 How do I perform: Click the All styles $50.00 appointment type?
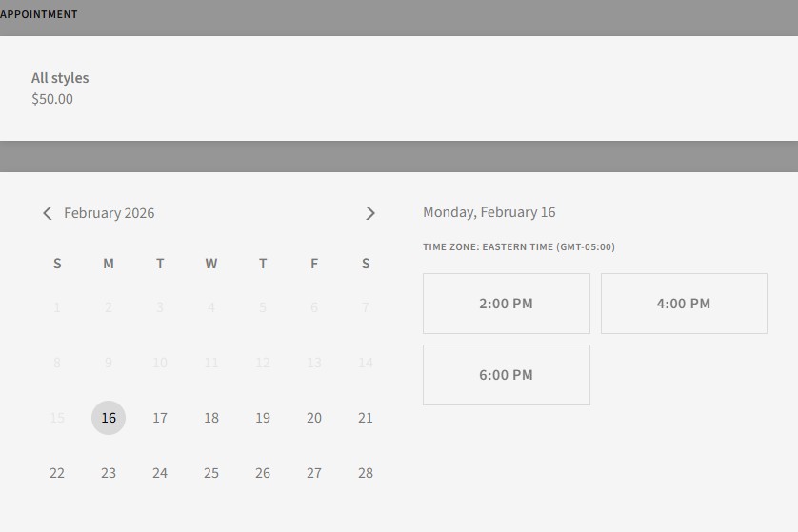click(60, 88)
